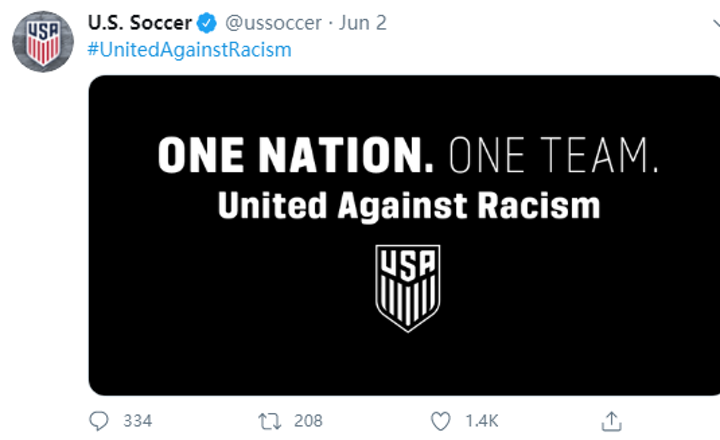Click the 208 retweets count

(x=308, y=420)
